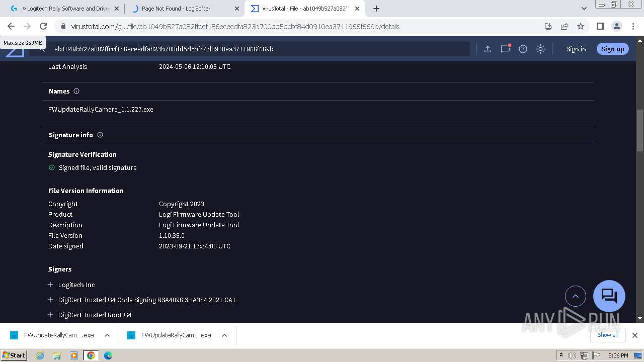Open the VirusTotal help icon
Viewport: 644px width, 362px height.
tap(523, 49)
